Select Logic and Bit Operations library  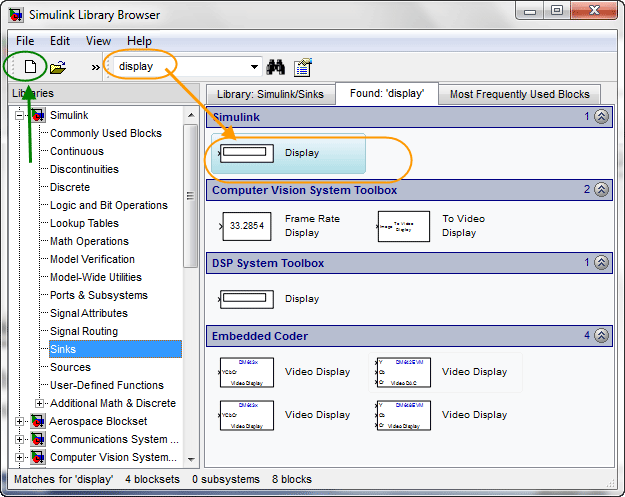[108, 205]
